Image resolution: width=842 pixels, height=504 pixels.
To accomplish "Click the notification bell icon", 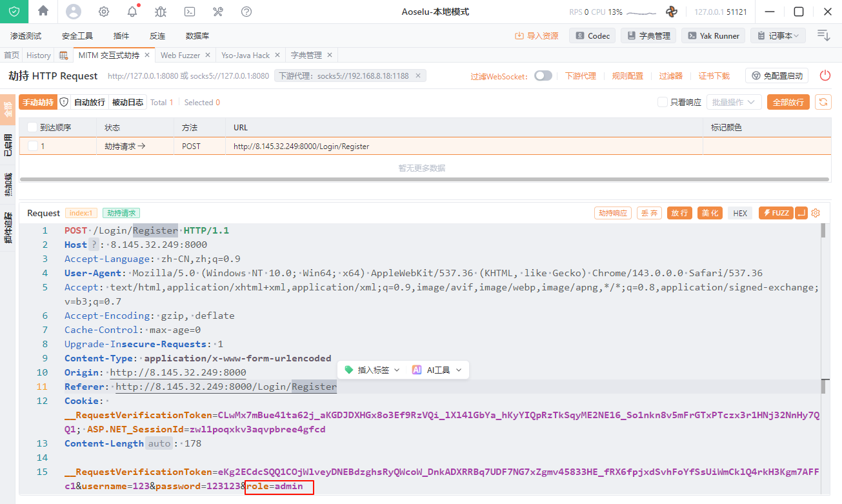I will (132, 12).
